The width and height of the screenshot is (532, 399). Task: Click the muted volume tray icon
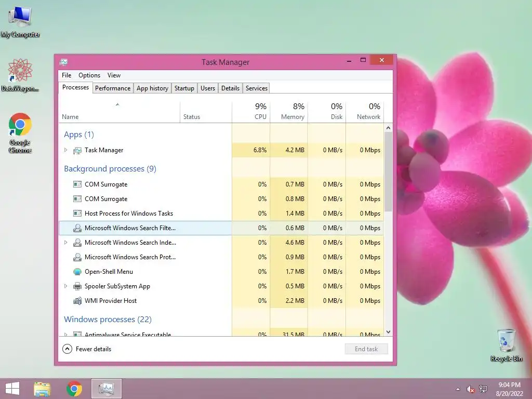click(470, 389)
